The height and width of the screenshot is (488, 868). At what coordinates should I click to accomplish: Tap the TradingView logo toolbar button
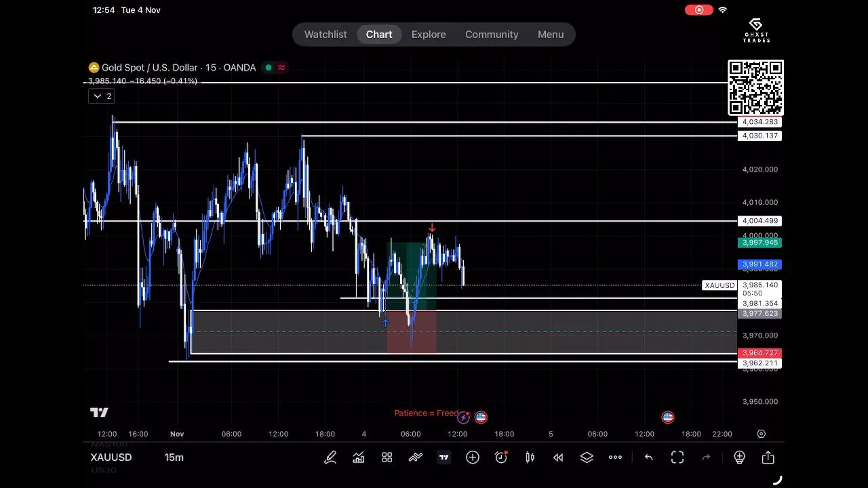[444, 457]
